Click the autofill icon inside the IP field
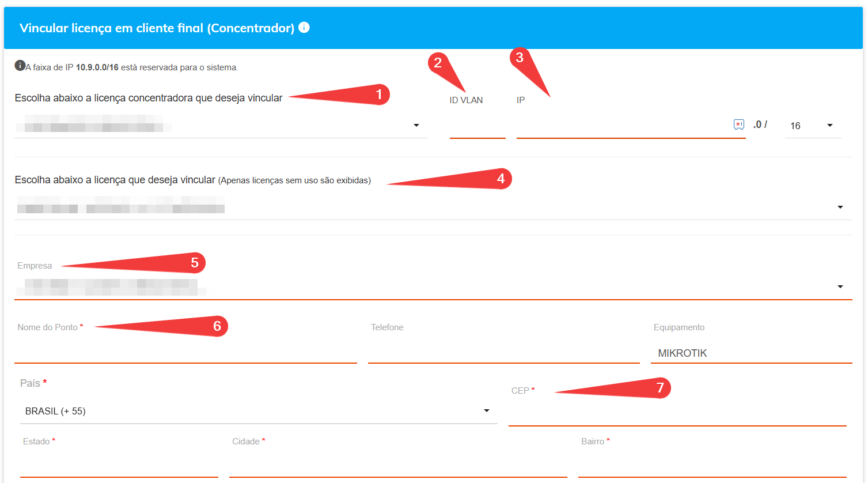Viewport: 868px width, 483px height. [738, 124]
